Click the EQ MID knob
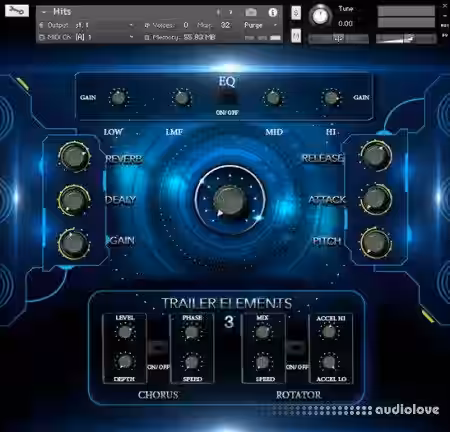 pyautogui.click(x=273, y=98)
